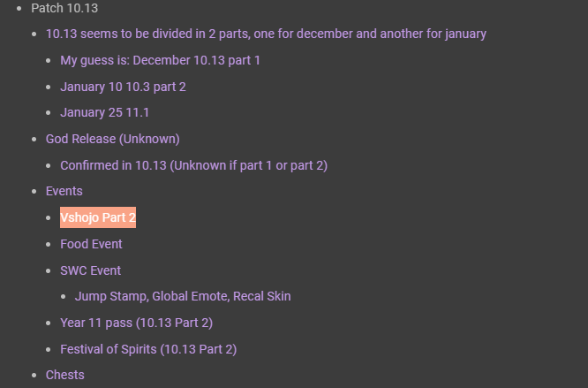The height and width of the screenshot is (388, 588).
Task: Click the 'SWC Event' entry
Action: point(90,270)
